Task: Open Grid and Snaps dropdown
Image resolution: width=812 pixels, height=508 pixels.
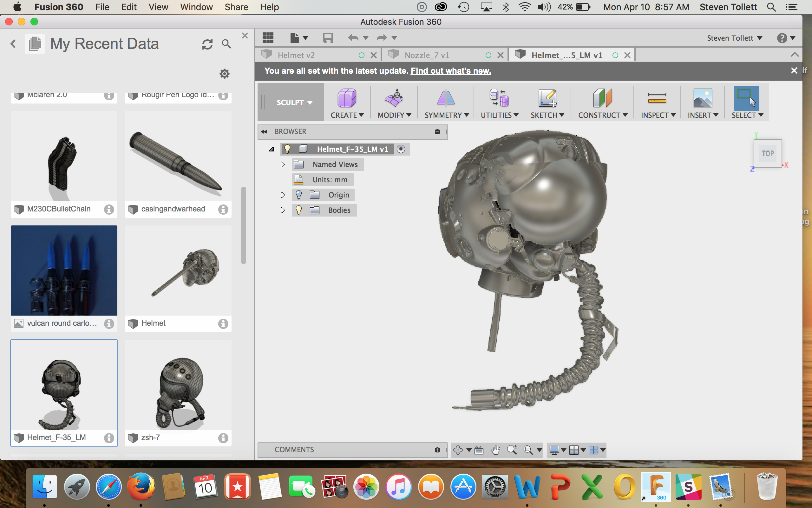Action: (577, 450)
